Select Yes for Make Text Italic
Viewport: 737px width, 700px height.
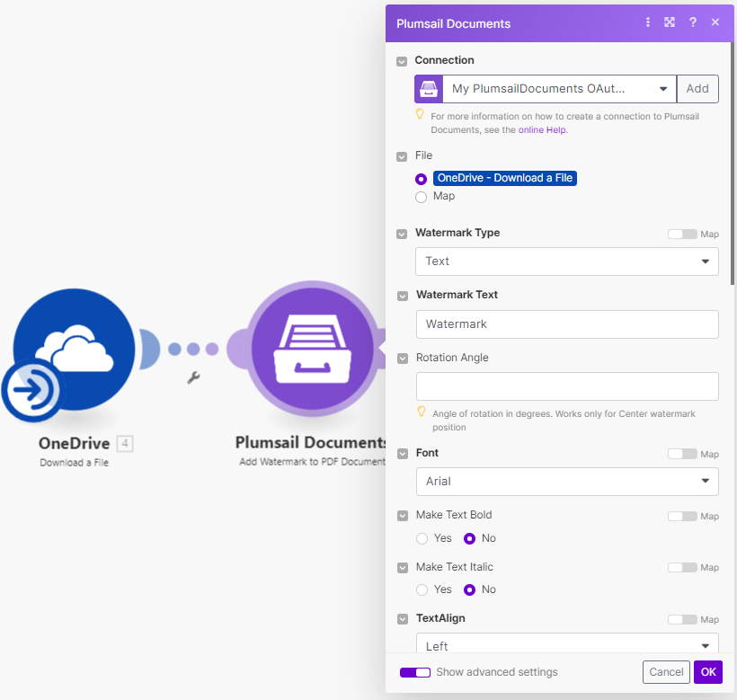tap(422, 589)
